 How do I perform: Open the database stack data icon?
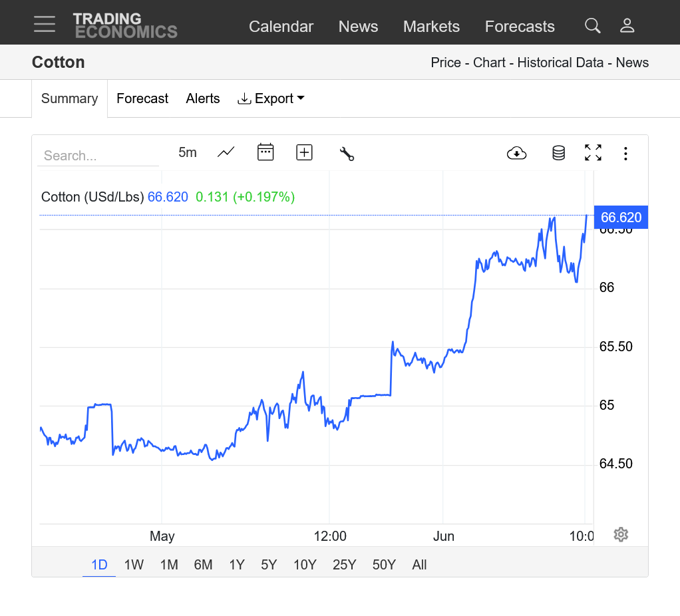(x=558, y=153)
